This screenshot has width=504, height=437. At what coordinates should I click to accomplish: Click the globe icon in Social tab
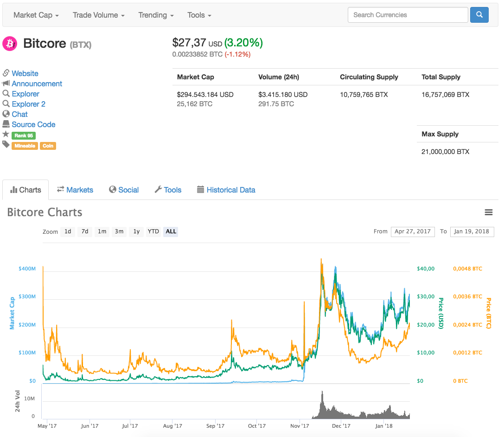113,189
